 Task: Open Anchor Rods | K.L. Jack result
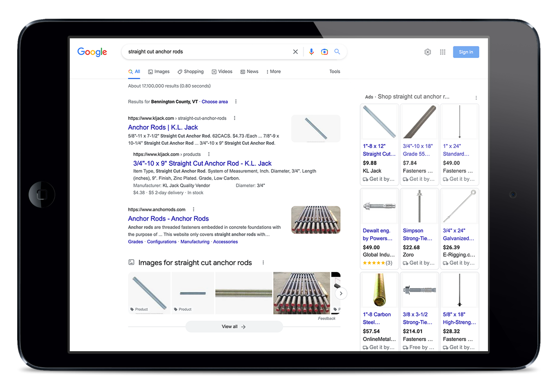(163, 127)
